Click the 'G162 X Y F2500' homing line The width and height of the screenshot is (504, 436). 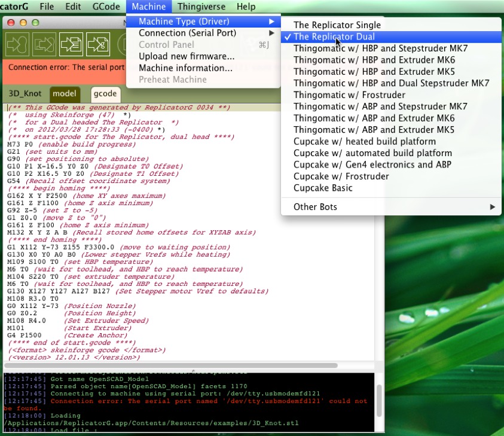[87, 196]
